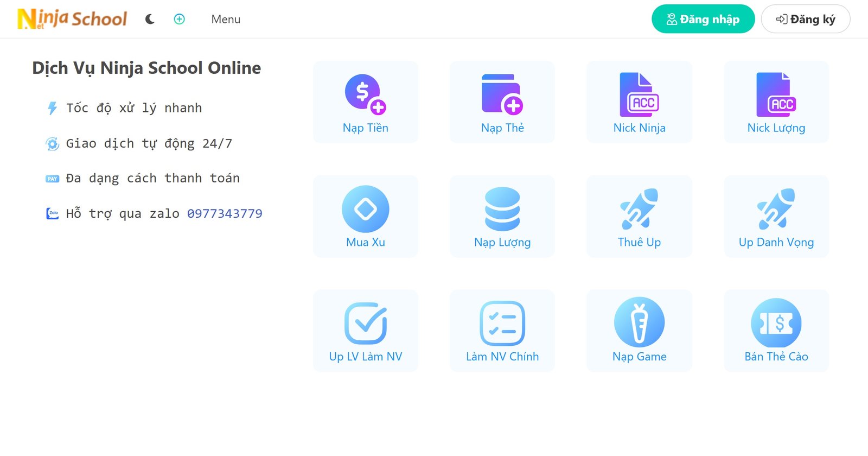
Task: Select the Nạp Game carrot icon
Action: [x=639, y=322]
